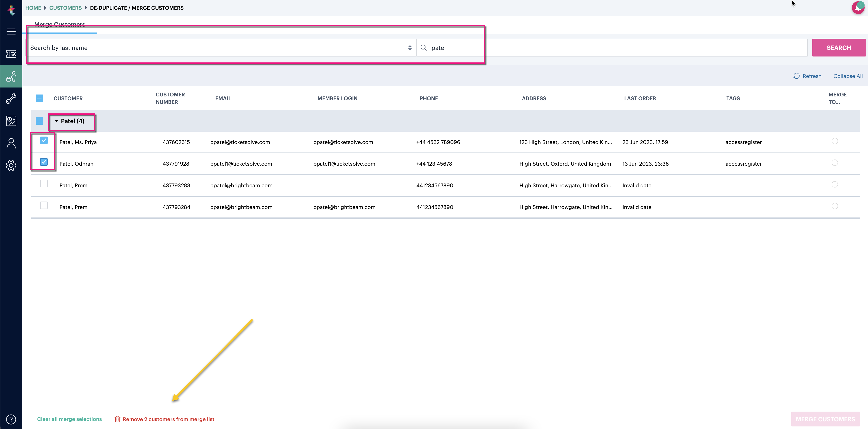Viewport: 868px width, 429px height.
Task: Click the SEARCH button
Action: (x=839, y=48)
